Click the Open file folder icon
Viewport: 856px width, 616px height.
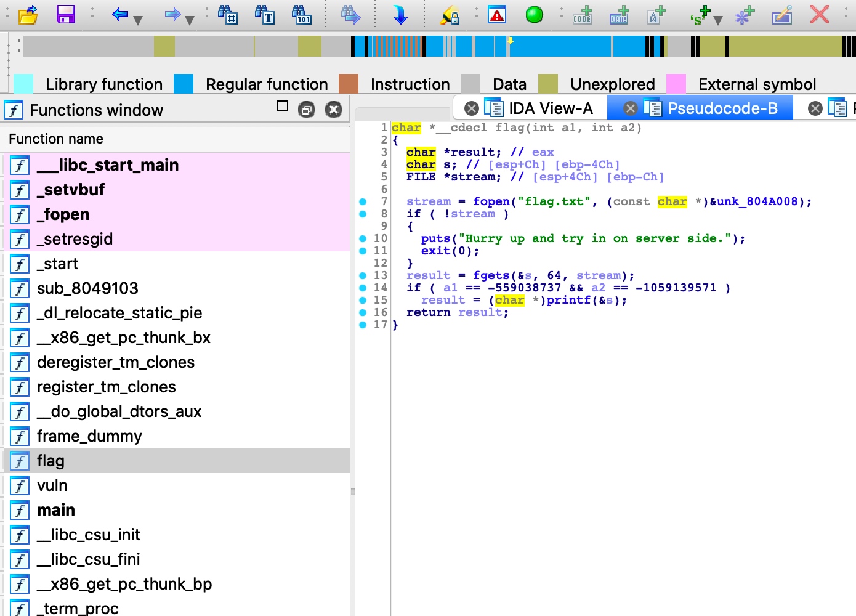coord(28,15)
